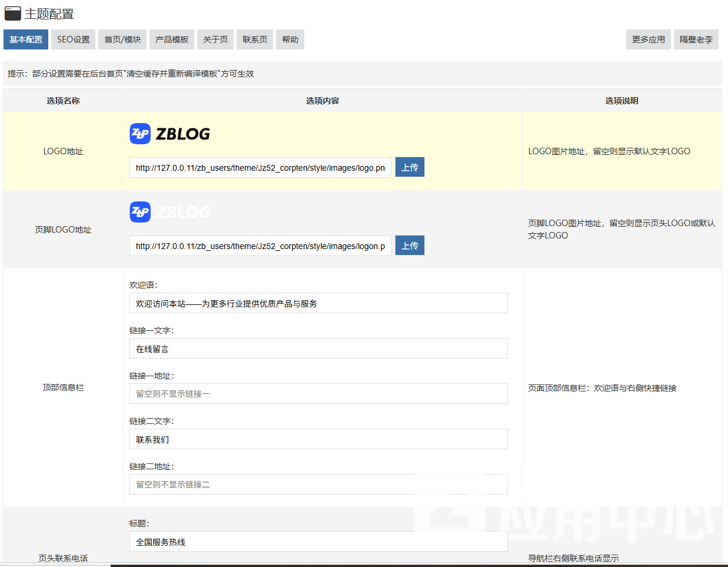728x567 pixels.
Task: Click the 选项说明 column header
Action: coord(622,101)
